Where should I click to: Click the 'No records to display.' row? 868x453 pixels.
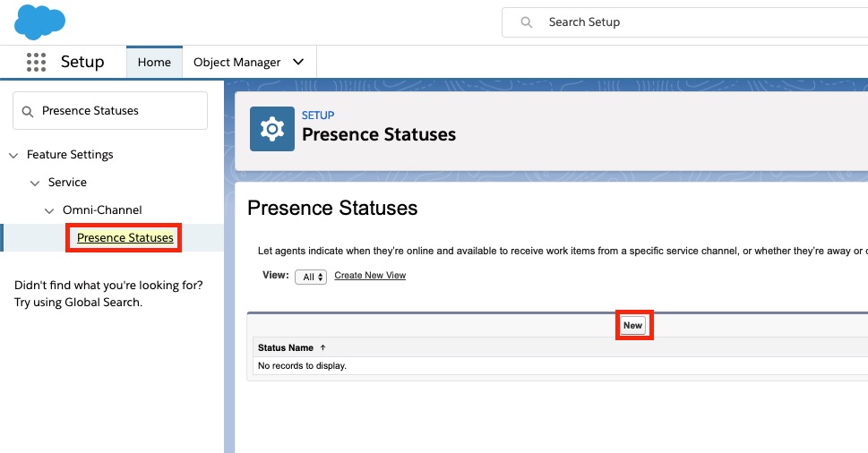point(560,365)
